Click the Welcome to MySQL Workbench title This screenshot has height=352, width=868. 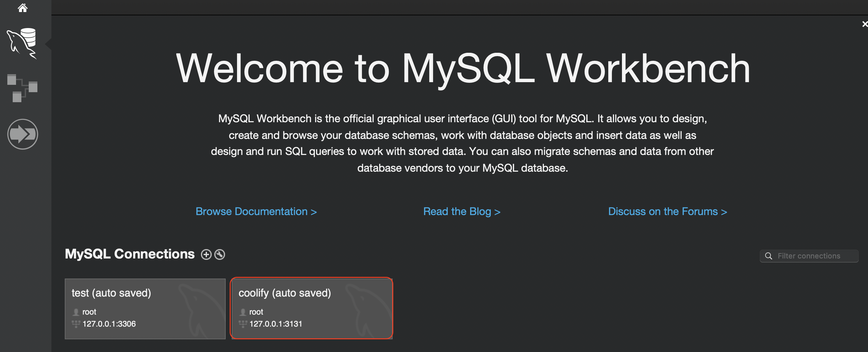pyautogui.click(x=463, y=68)
